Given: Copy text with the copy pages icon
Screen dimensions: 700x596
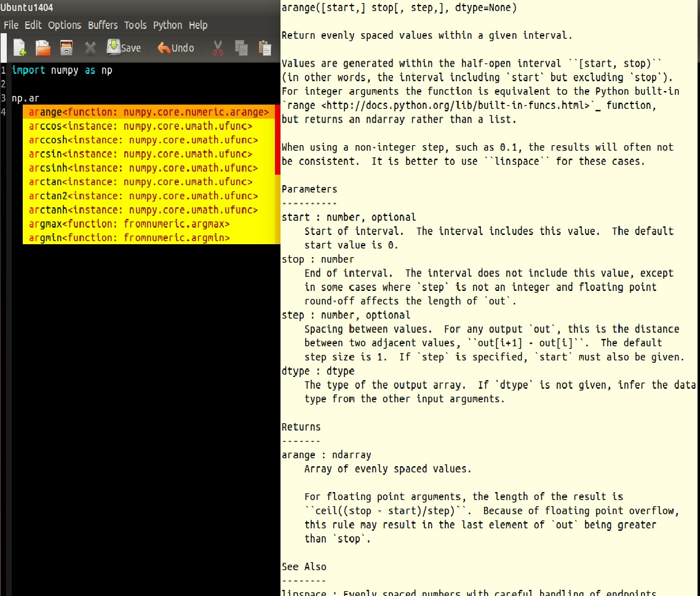Looking at the screenshot, I should point(241,47).
